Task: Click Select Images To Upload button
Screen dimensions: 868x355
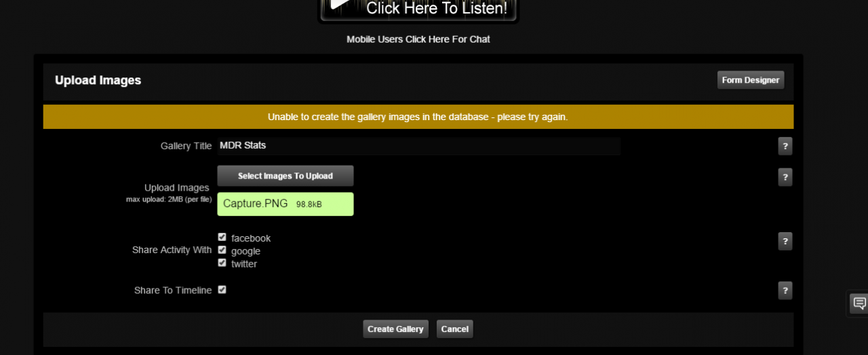Action: [285, 176]
